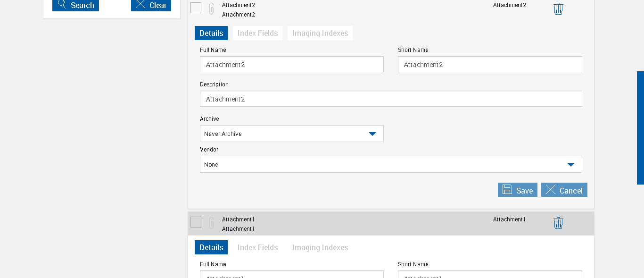Click the paperclip icon beside Attachment1
Viewport: 644px width, 278px height.
pyautogui.click(x=211, y=223)
